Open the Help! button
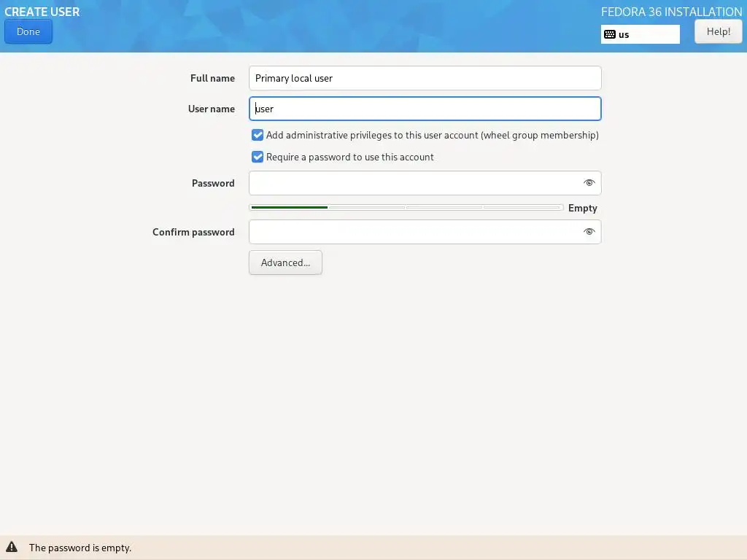Screen dimensions: 747x560 point(718,32)
